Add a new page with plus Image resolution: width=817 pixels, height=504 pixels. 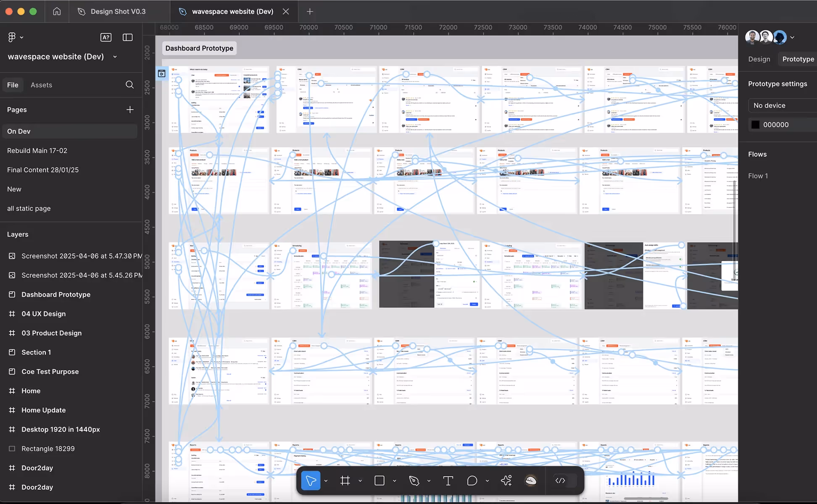(x=130, y=110)
